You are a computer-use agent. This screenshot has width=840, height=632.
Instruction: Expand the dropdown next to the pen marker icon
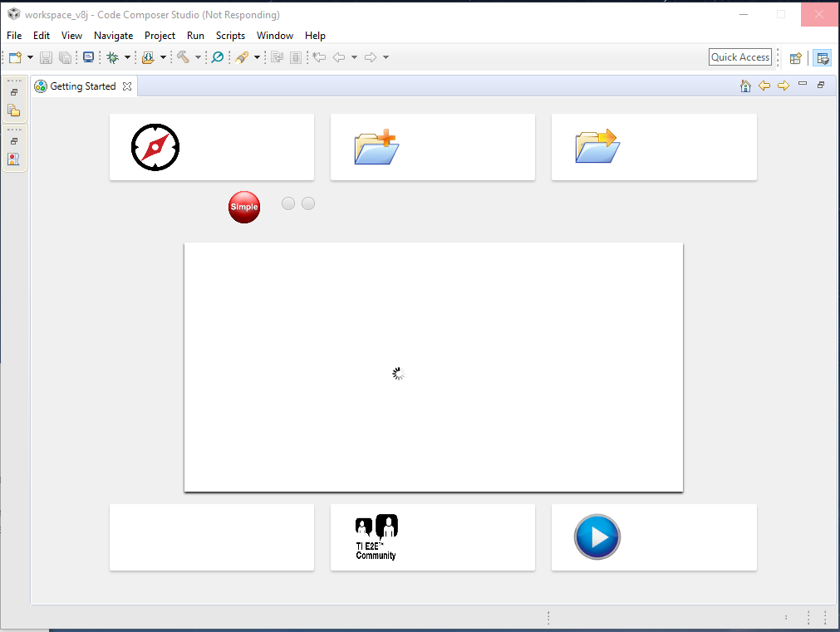coord(257,57)
